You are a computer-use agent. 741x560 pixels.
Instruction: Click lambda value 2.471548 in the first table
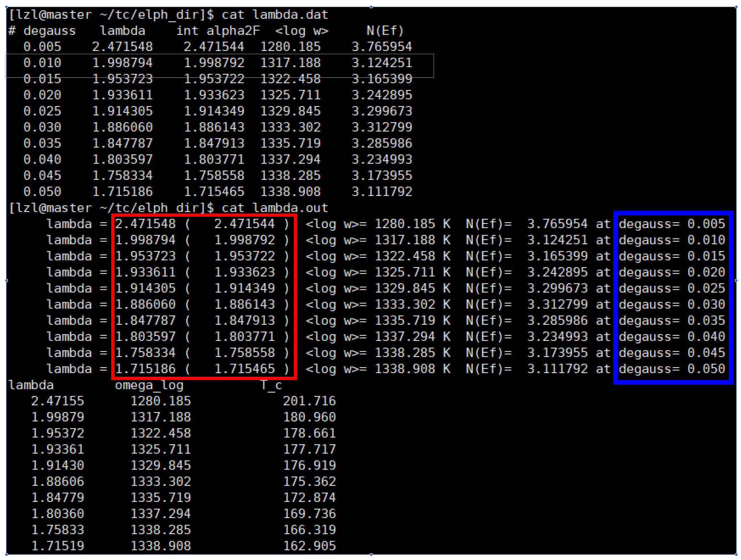122,47
